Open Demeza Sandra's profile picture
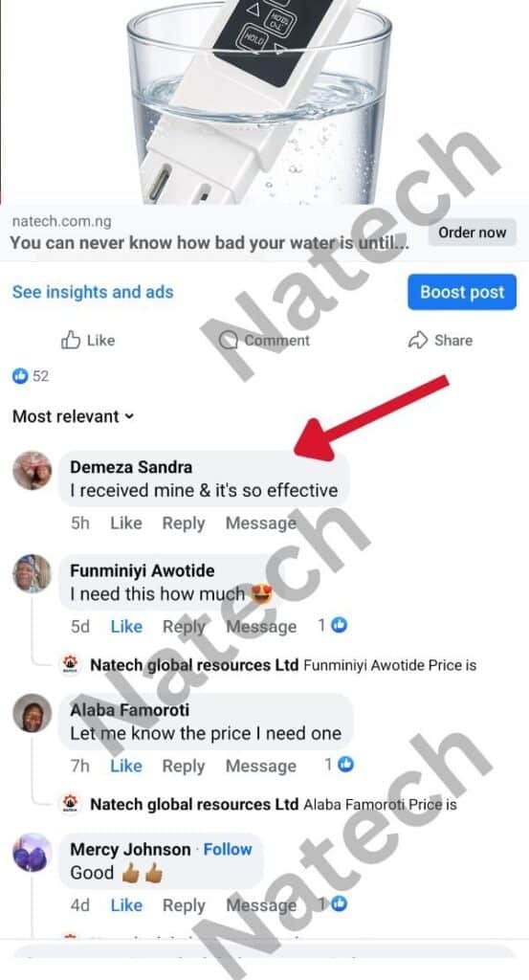This screenshot has width=529, height=980. (x=32, y=471)
